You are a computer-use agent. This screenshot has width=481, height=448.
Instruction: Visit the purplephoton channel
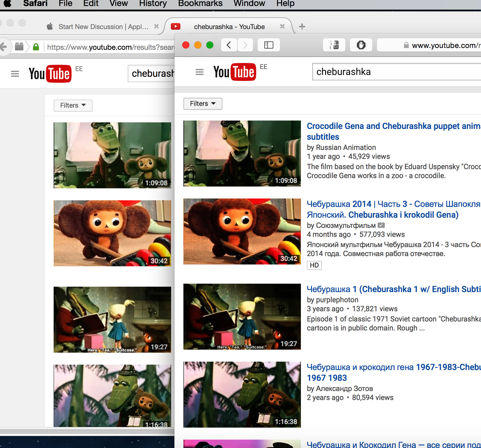click(x=337, y=300)
